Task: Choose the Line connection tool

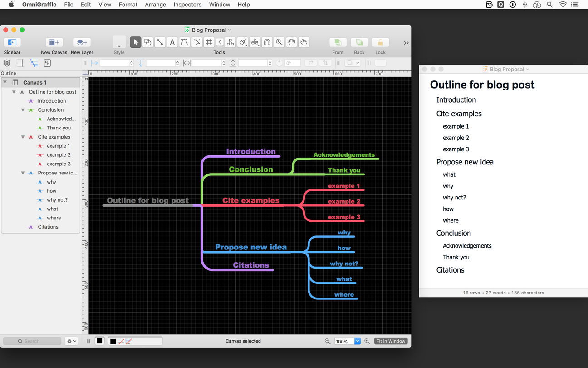Action: [x=160, y=42]
